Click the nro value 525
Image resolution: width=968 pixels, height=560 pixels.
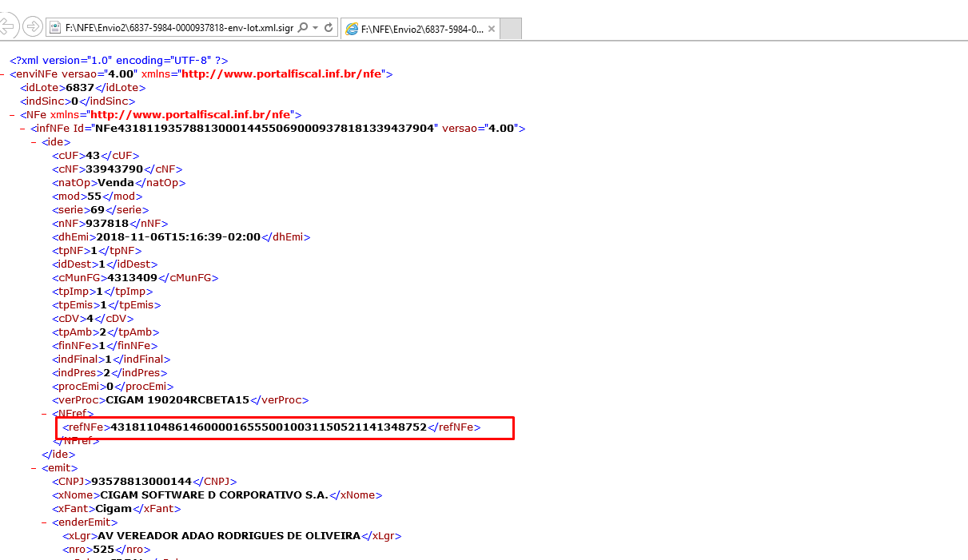pos(104,550)
